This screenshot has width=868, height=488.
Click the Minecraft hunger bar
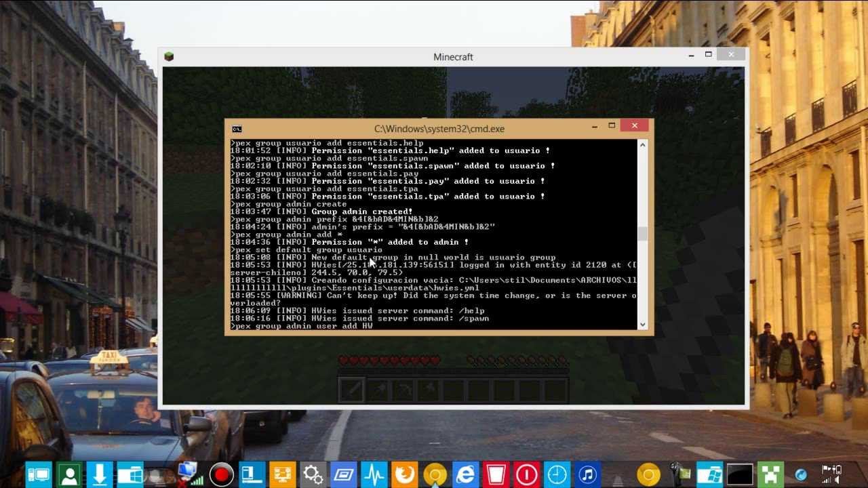point(516,361)
